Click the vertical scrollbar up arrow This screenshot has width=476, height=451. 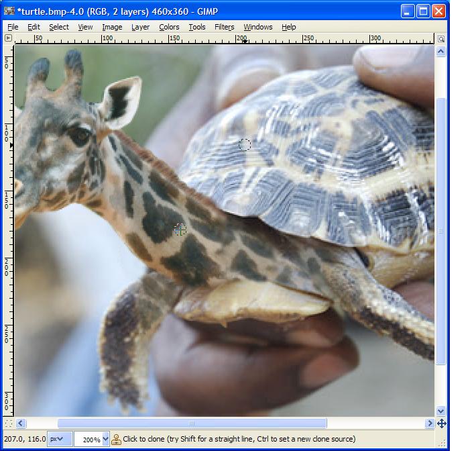pos(440,51)
